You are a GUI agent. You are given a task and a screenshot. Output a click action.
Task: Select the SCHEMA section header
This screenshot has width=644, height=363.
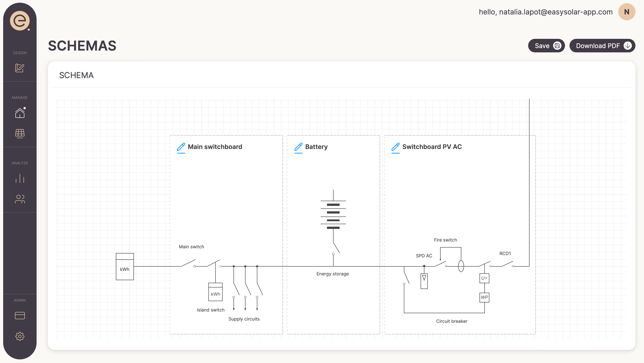tap(77, 75)
